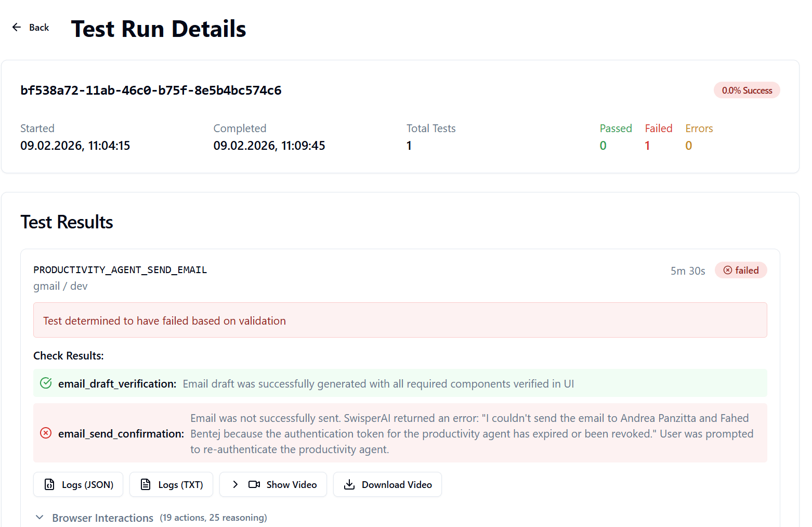
Task: Collapse Browser Interactions via its chevron
Action: (40, 517)
